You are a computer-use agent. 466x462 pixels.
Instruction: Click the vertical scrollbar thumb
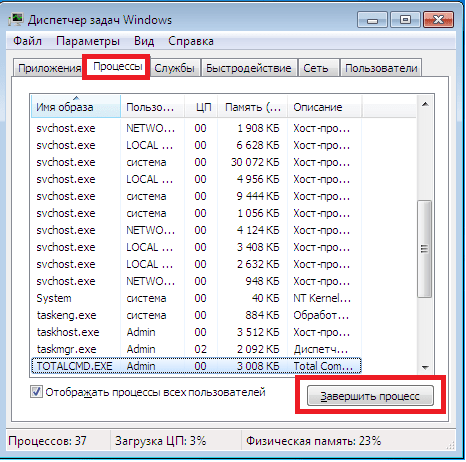click(425, 249)
